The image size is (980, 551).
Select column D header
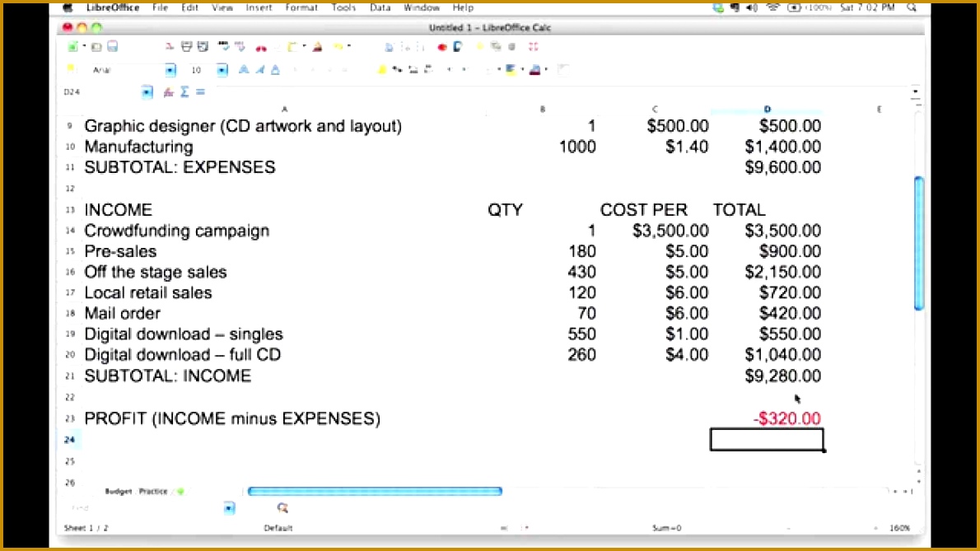pyautogui.click(x=767, y=110)
